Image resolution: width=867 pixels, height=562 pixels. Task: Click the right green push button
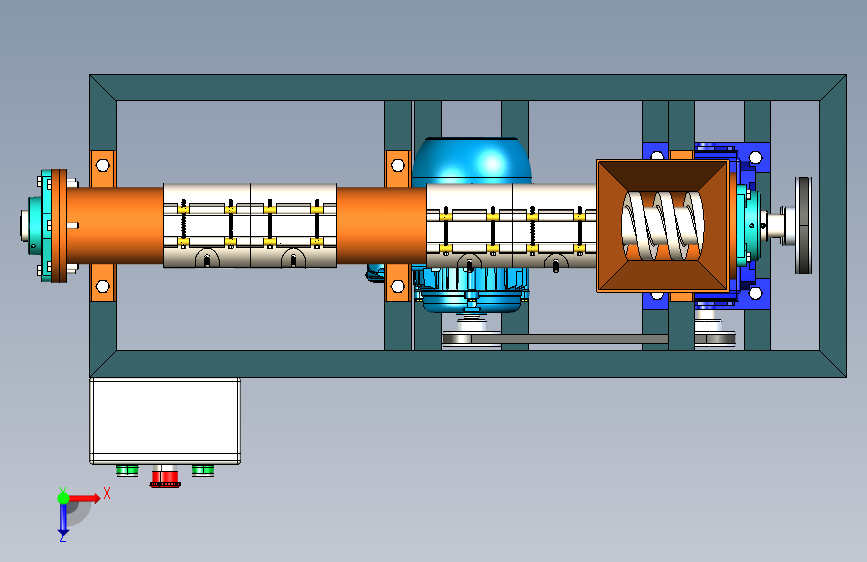pos(203,470)
